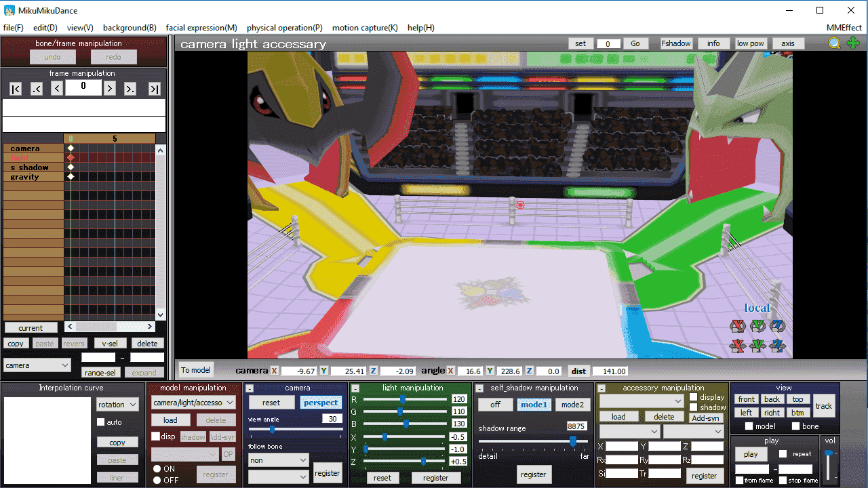The width and height of the screenshot is (868, 488).
Task: Open the facial expression(M) menu
Action: pyautogui.click(x=201, y=28)
